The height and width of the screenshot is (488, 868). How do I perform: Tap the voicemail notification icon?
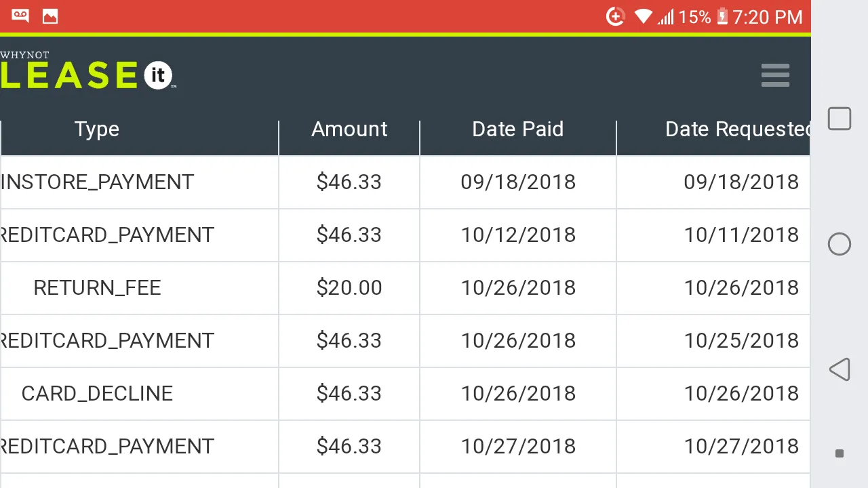point(20,16)
